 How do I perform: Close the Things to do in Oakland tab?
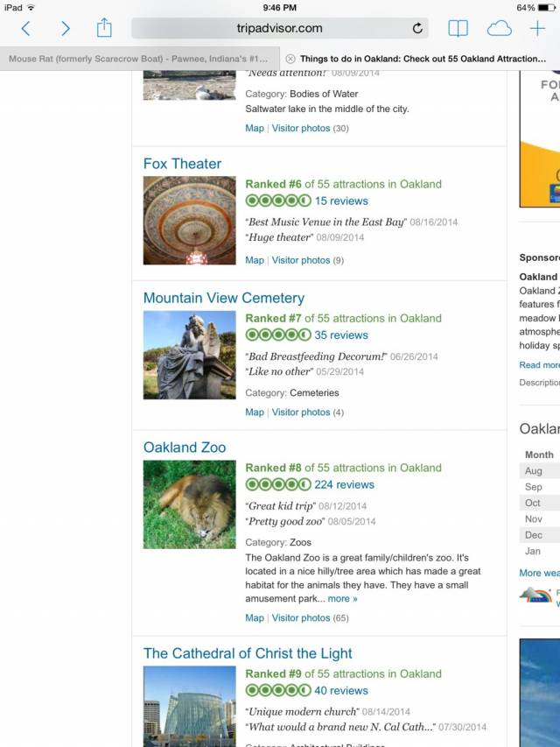click(290, 59)
